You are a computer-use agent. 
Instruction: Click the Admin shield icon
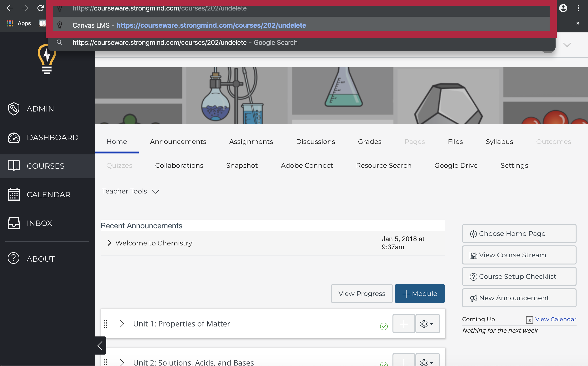(14, 109)
